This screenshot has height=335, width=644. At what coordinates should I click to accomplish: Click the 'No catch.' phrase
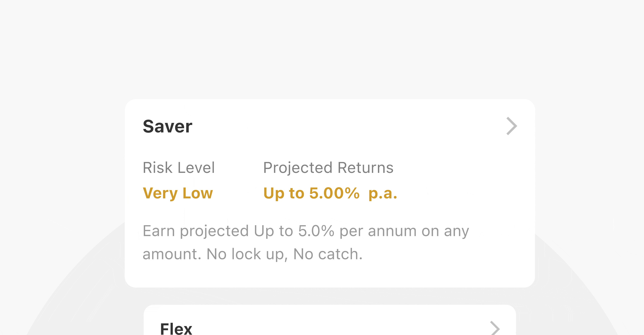[328, 254]
